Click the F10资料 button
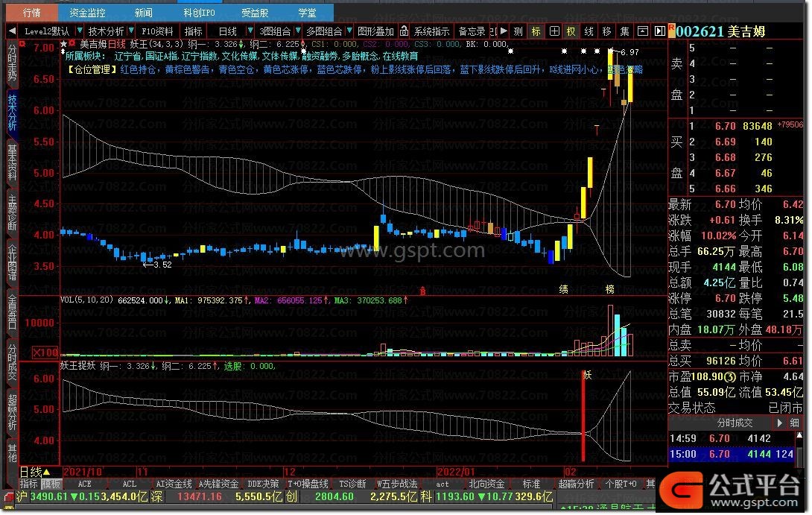Viewport: 812px width, 515px height. pyautogui.click(x=157, y=31)
